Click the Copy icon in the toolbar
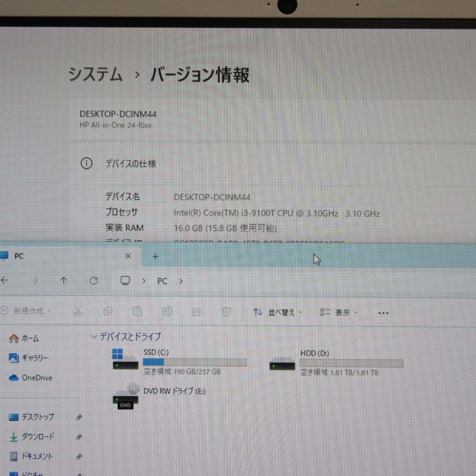The image size is (476, 476). tap(108, 312)
